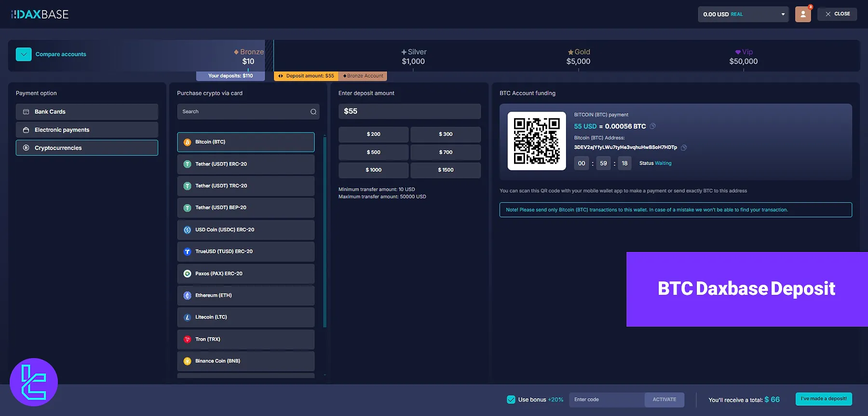Viewport: 868px width, 416px height.
Task: Click the search magnifier icon
Action: click(313, 111)
